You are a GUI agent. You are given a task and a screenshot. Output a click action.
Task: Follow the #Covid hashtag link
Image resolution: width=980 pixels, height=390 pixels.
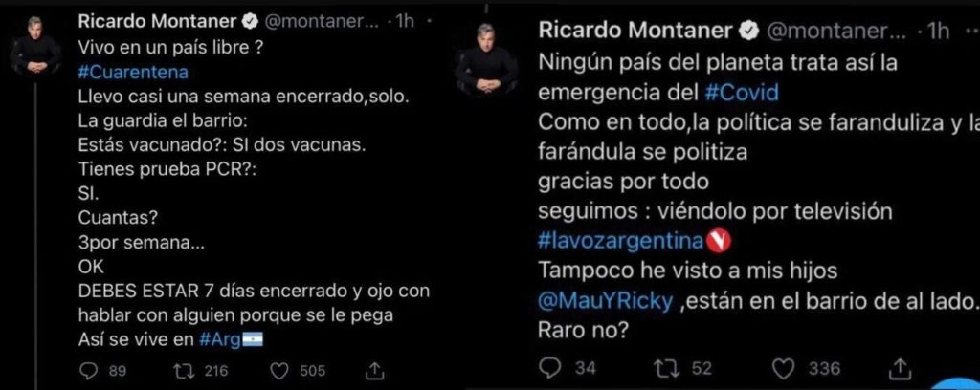point(742,93)
